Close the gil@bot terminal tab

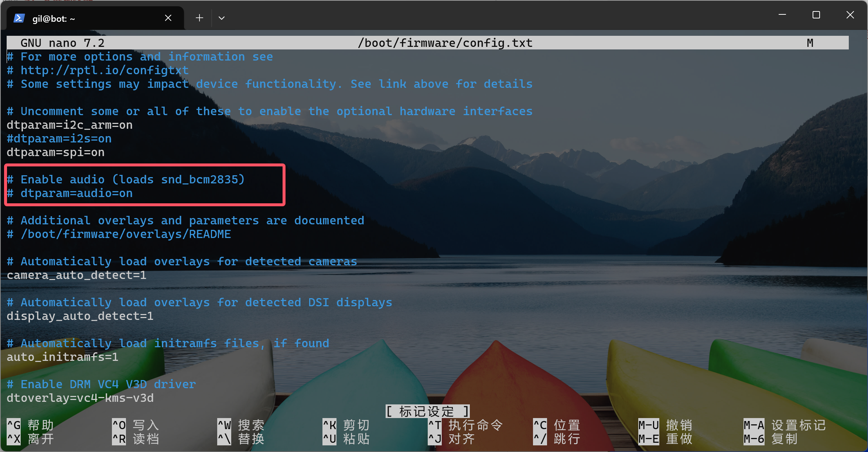coord(168,18)
